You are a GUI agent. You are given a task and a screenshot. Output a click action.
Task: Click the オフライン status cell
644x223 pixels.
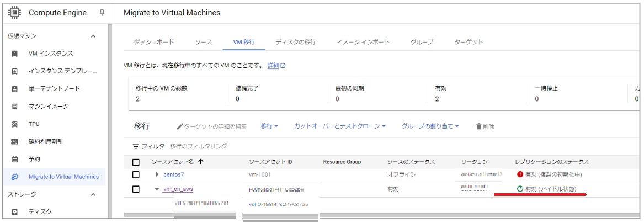[401, 174]
